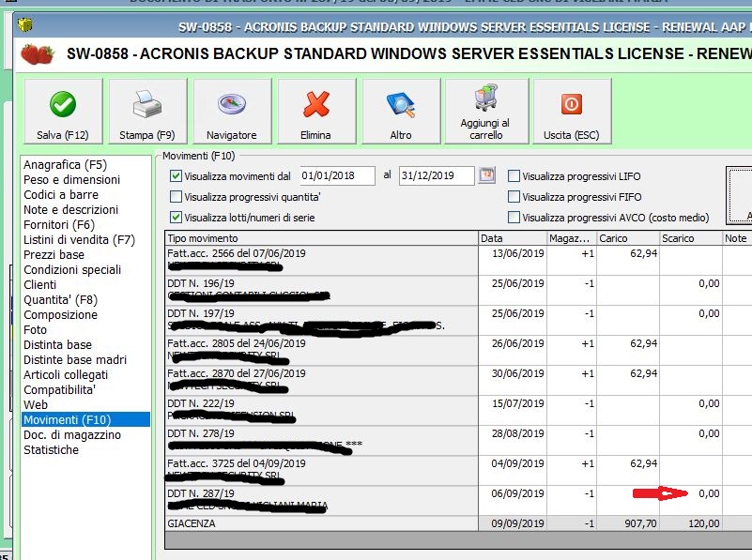752x560 pixels.
Task: Sort by Data column header
Action: pos(513,238)
